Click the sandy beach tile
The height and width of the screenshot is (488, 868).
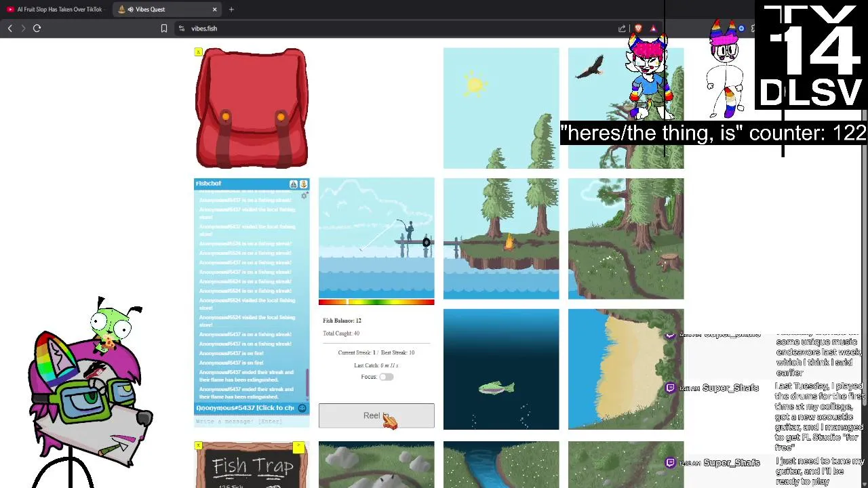(626, 369)
